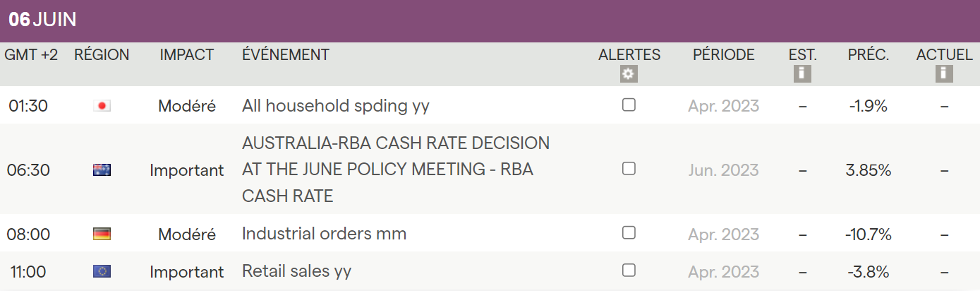Open the Australia RBA cash rate decision event
The width and height of the screenshot is (980, 291).
click(395, 170)
